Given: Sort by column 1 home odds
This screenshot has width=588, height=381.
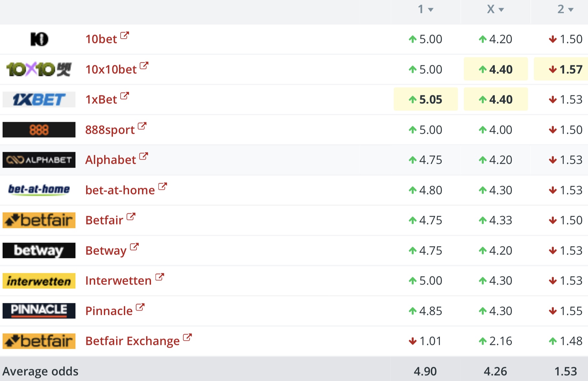Looking at the screenshot, I should coord(425,9).
